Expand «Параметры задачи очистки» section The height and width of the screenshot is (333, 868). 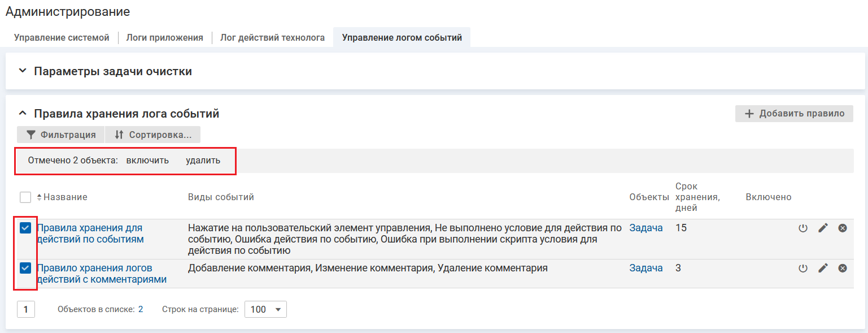pyautogui.click(x=23, y=72)
